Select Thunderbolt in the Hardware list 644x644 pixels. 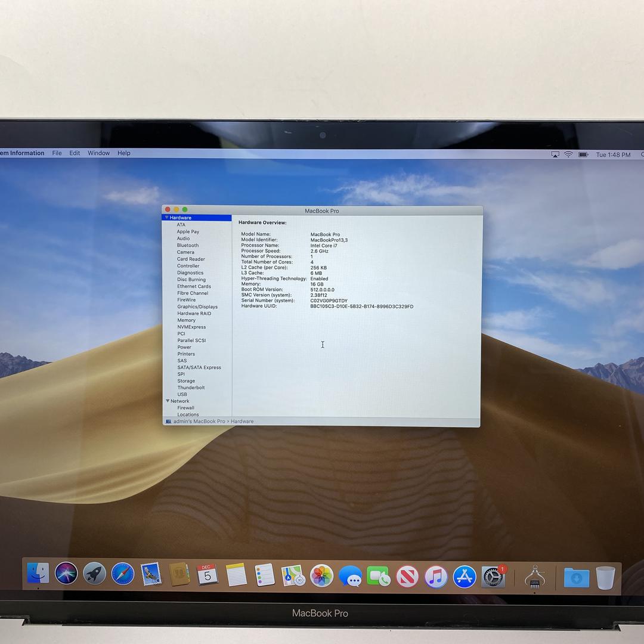coord(191,388)
